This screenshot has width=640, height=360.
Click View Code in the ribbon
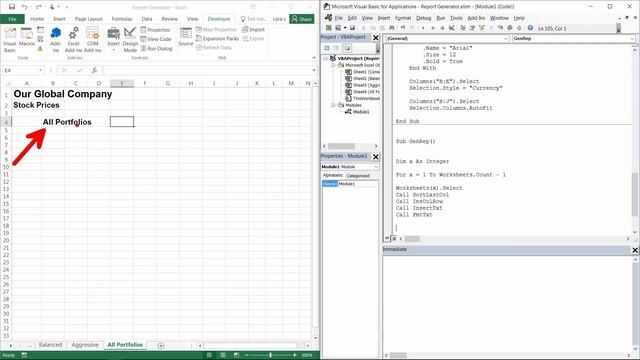pos(156,39)
